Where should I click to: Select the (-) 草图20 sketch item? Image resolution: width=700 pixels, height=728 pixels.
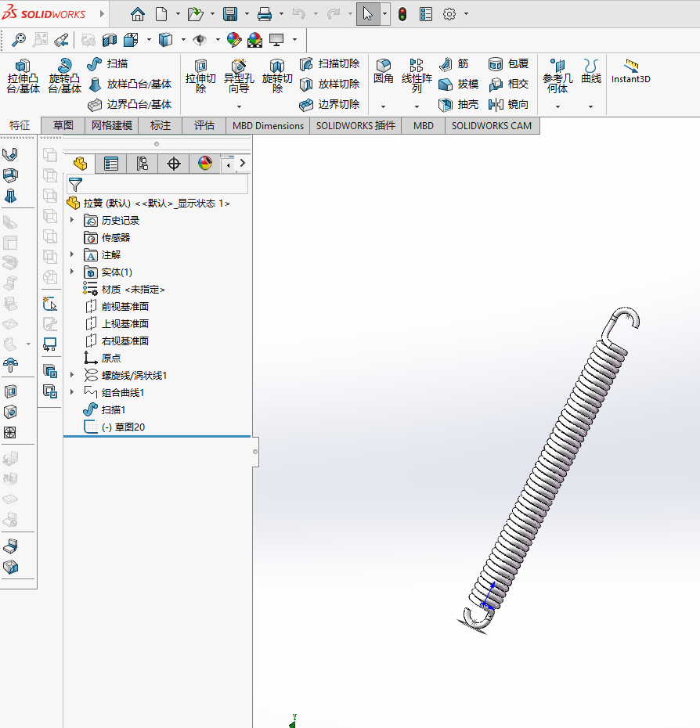coord(114,427)
